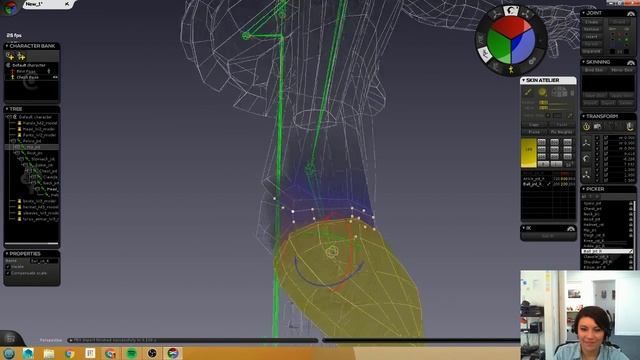This screenshot has height=360, width=640.
Task: Collapse the Character Bank panel
Action: point(7,46)
